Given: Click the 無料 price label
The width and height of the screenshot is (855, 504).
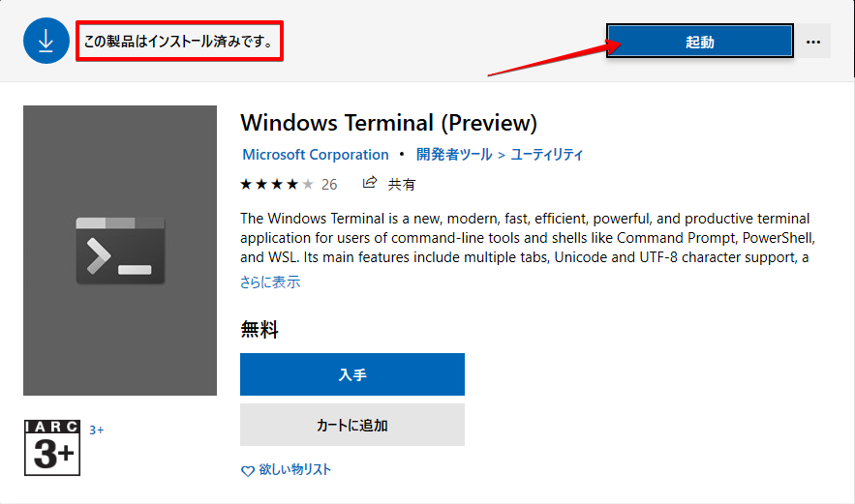Looking at the screenshot, I should pyautogui.click(x=260, y=330).
